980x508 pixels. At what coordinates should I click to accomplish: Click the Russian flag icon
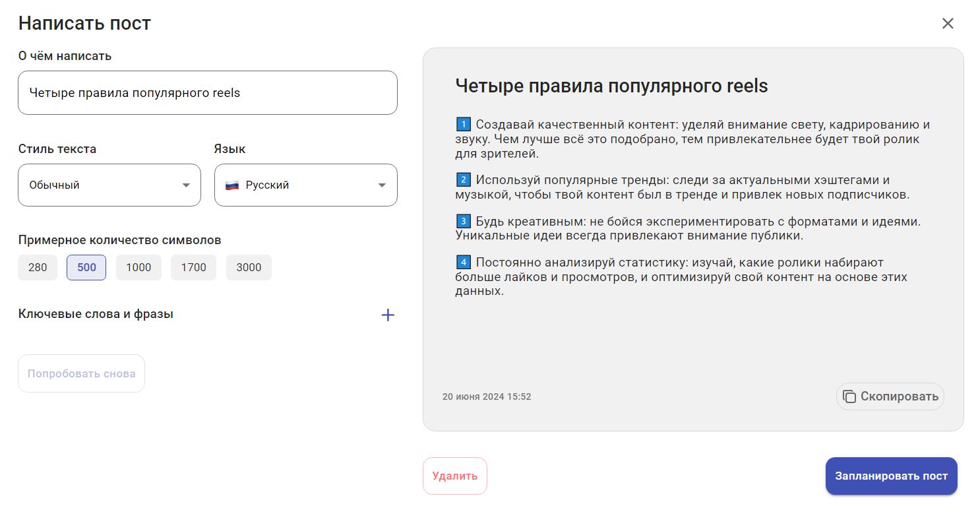click(232, 185)
